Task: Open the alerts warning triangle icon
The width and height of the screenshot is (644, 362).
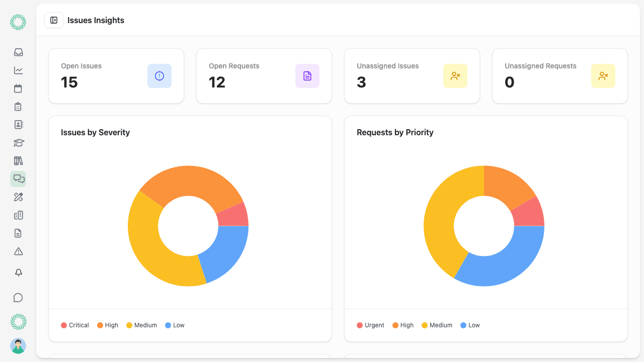Action: point(18,251)
